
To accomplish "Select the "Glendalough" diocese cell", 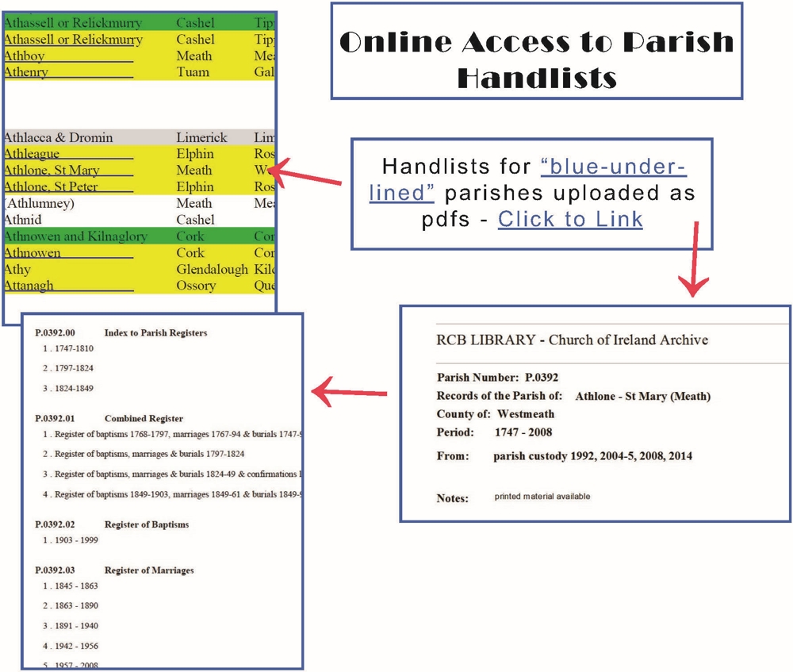I will 213,269.
